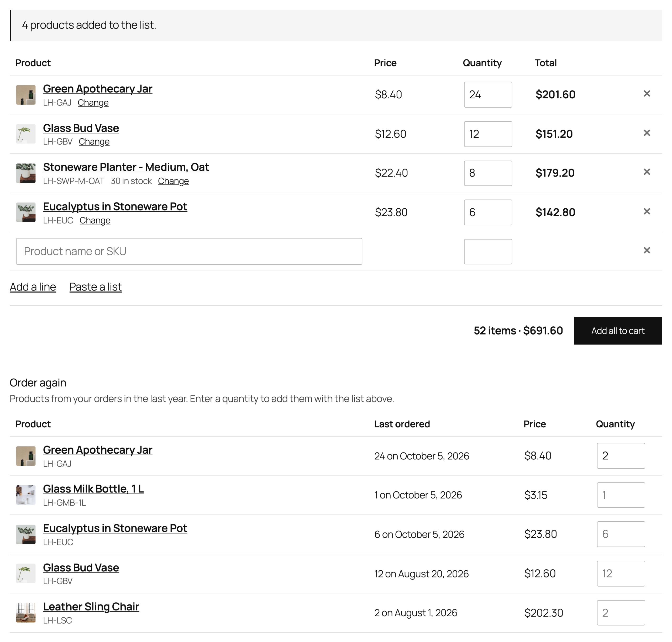Select '12 on August 20, 2026' text
This screenshot has height=642, width=672.
[421, 574]
